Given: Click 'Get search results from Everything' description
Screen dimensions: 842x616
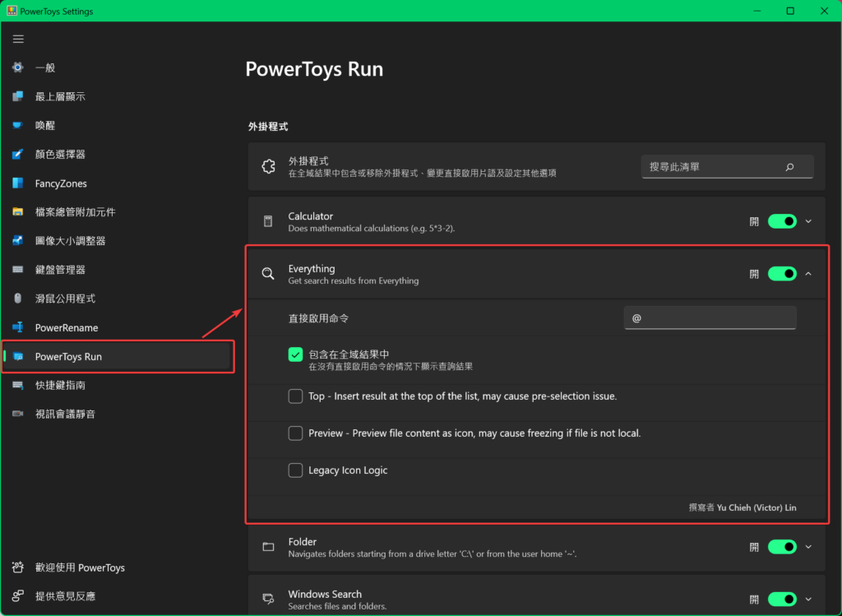Looking at the screenshot, I should (354, 281).
